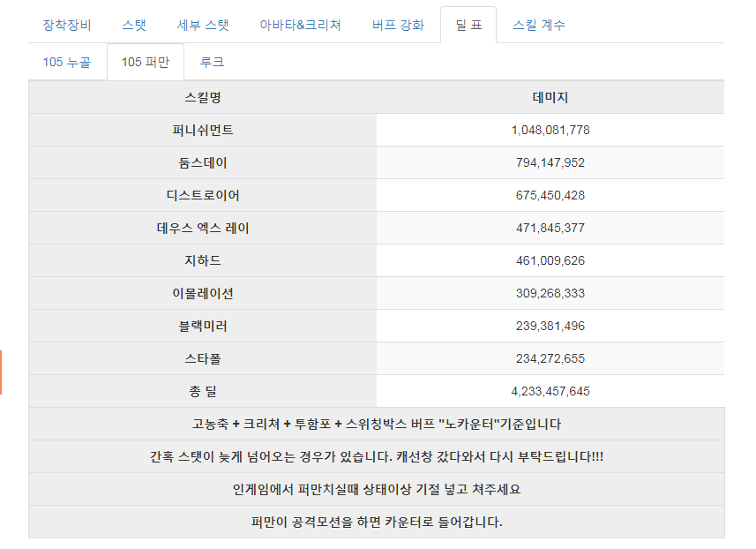Click damage value 471,845,377
The height and width of the screenshot is (549, 756).
[x=550, y=229]
